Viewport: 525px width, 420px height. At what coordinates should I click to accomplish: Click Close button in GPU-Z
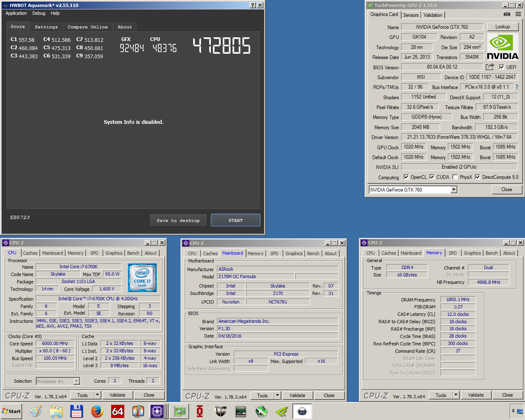point(507,189)
